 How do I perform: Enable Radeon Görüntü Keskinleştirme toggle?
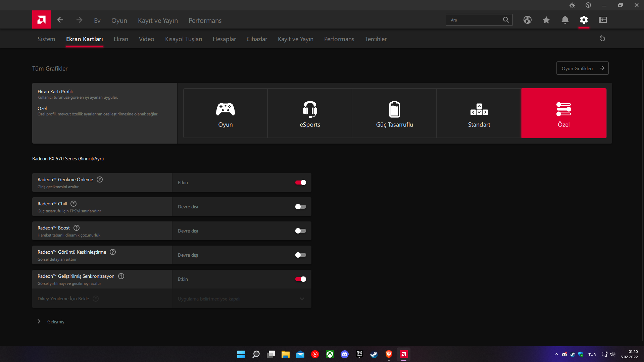pos(301,255)
